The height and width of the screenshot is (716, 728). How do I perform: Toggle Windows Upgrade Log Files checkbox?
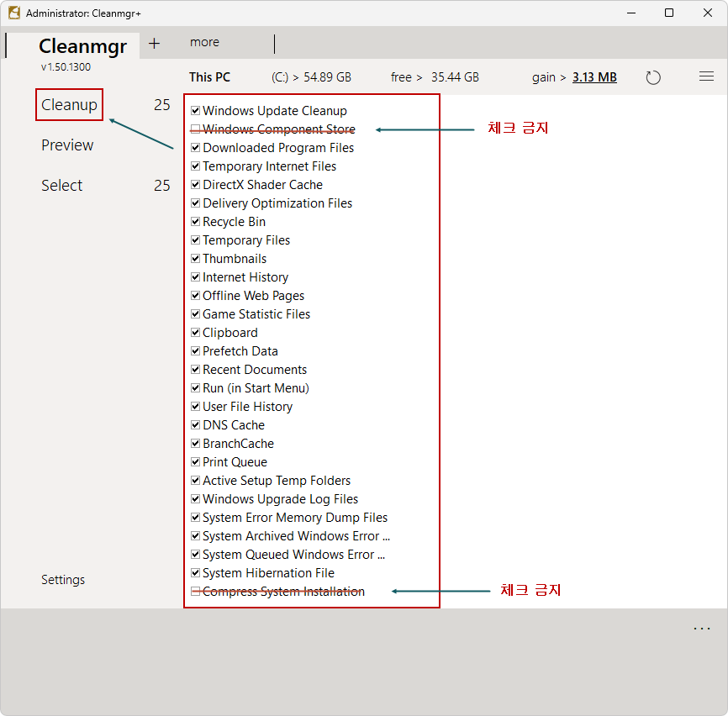[196, 499]
